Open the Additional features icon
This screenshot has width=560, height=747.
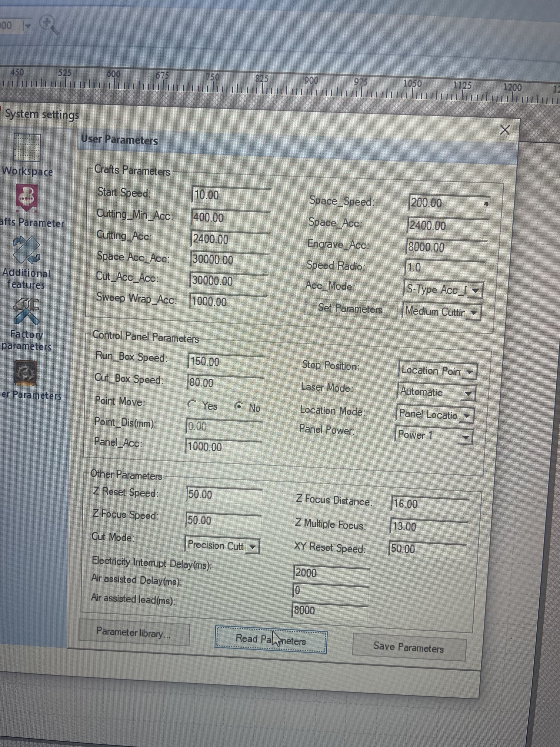tap(26, 250)
